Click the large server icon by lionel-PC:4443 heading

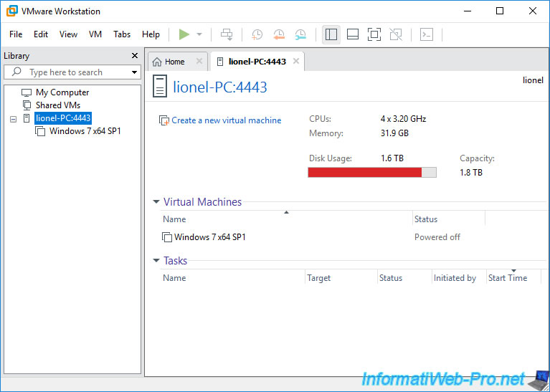click(160, 87)
